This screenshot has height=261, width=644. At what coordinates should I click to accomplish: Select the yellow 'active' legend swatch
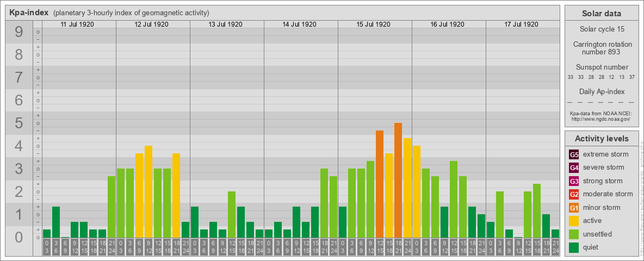(574, 221)
